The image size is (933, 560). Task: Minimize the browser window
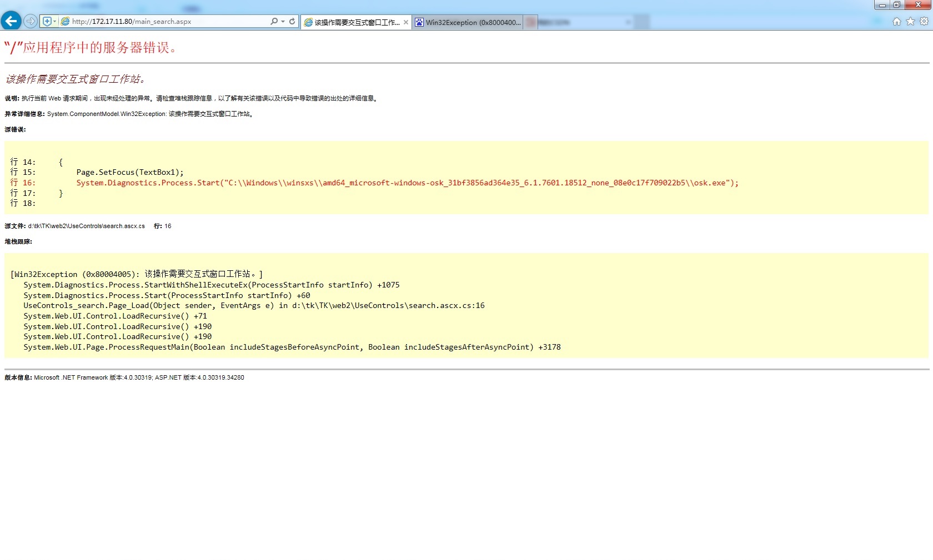click(882, 5)
